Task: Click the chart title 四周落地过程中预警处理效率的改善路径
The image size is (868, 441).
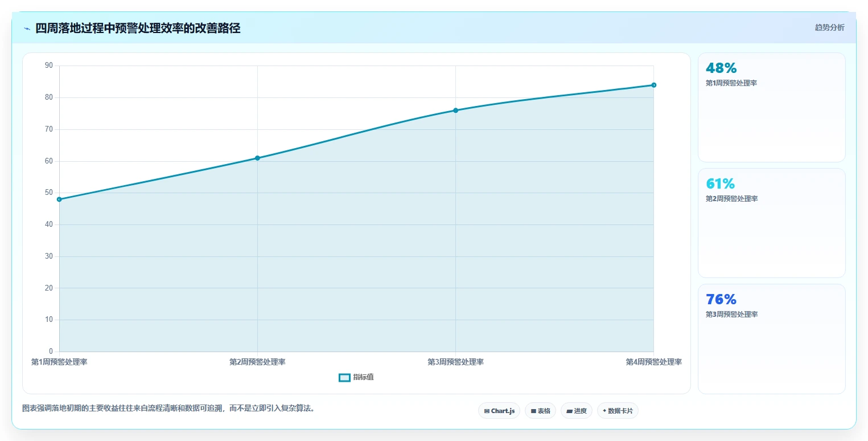Action: tap(138, 28)
